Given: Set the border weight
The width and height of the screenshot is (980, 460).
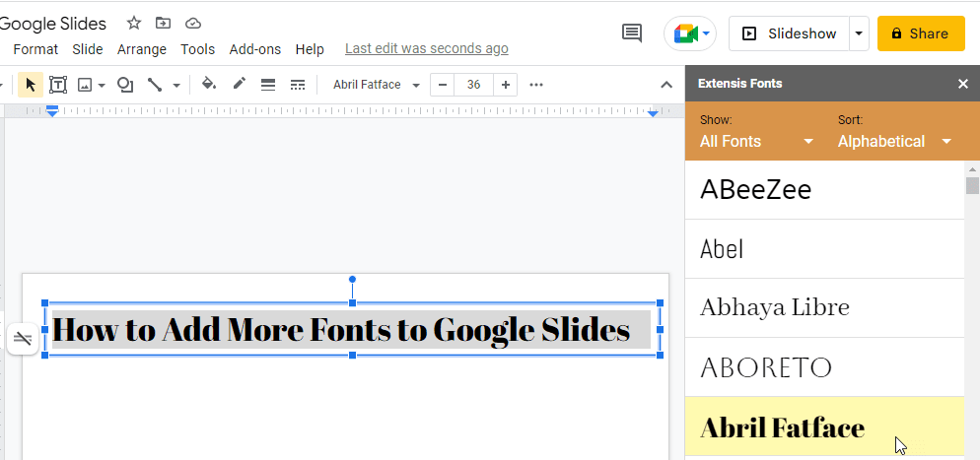Looking at the screenshot, I should pos(268,85).
